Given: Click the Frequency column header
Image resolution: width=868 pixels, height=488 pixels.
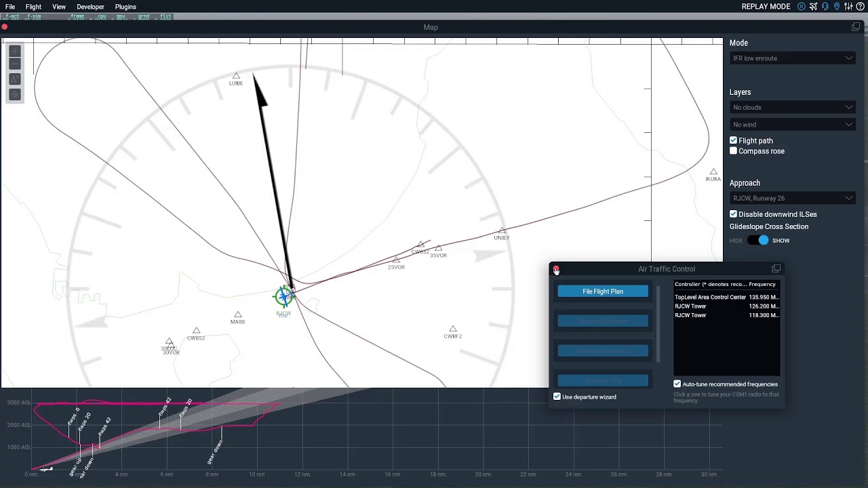Looking at the screenshot, I should (762, 284).
